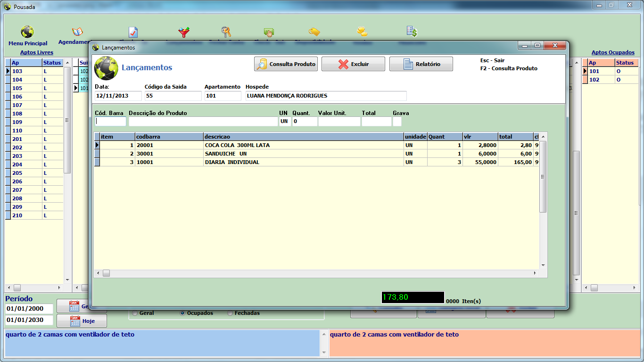
Task: Click the codbarra column header
Action: (169, 137)
